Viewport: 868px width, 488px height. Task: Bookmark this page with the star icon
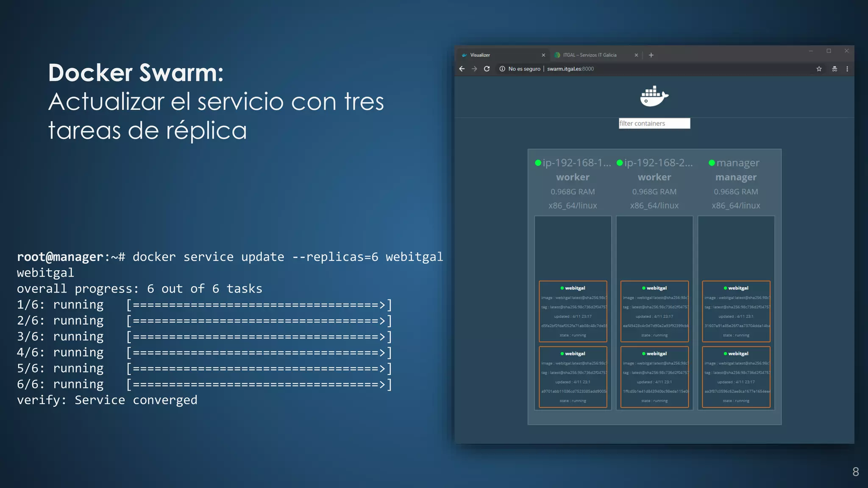pyautogui.click(x=819, y=69)
